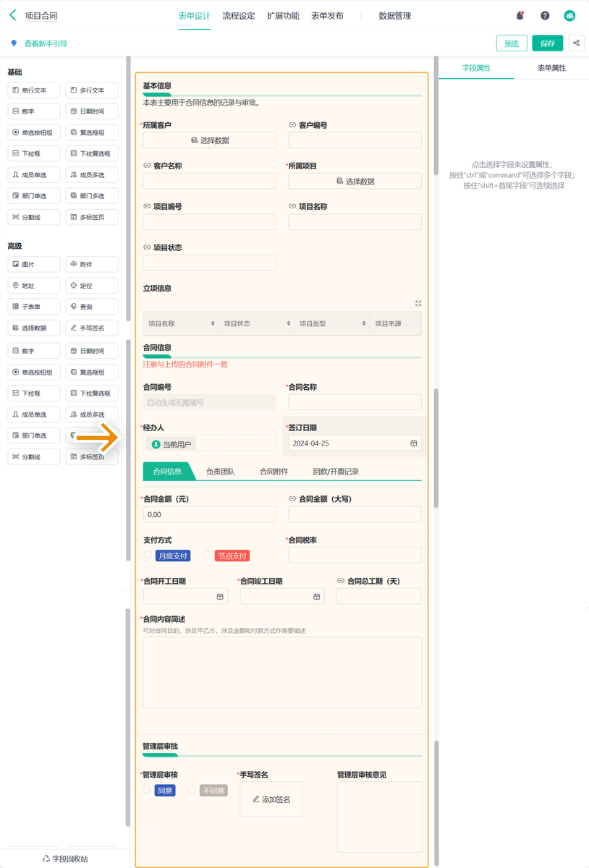Image resolution: width=589 pixels, height=868 pixels.
Task: Click the help question mark icon
Action: pyautogui.click(x=544, y=14)
